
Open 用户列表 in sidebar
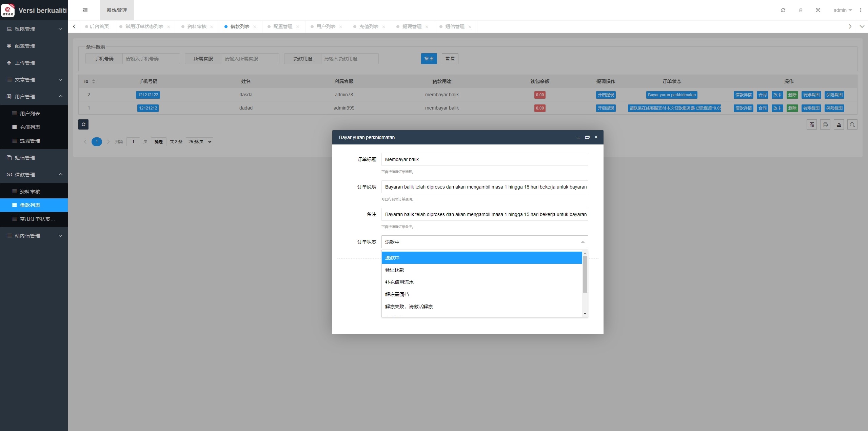click(x=34, y=114)
